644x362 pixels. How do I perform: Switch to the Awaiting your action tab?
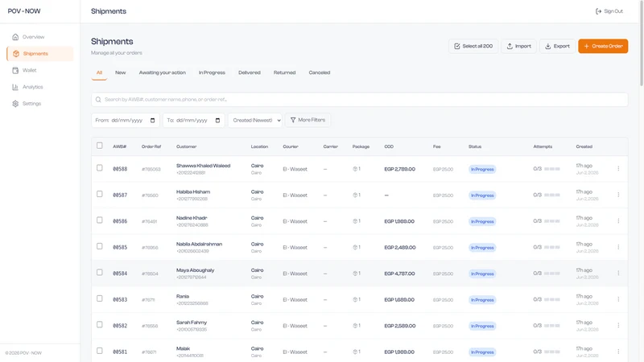pos(163,72)
